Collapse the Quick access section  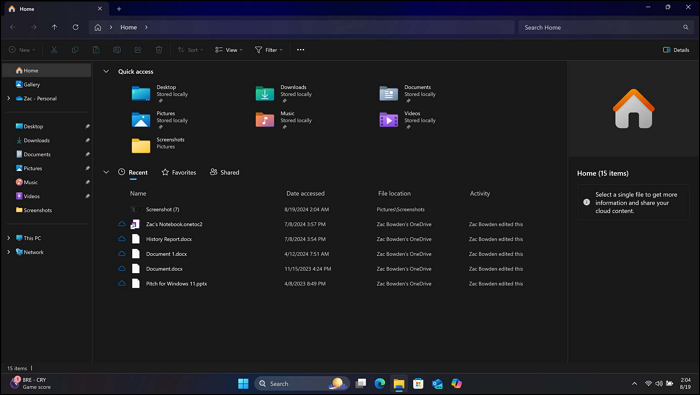coord(106,71)
